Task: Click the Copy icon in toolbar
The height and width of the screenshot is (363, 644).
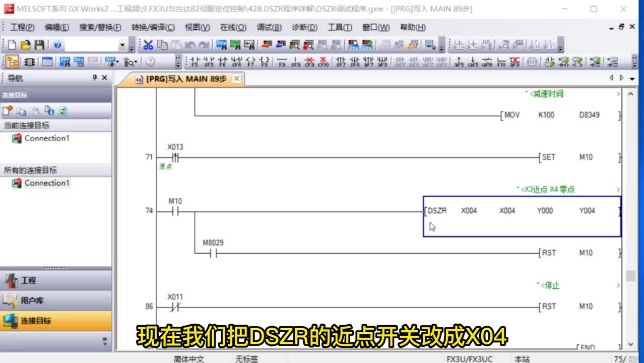Action: pos(162,45)
